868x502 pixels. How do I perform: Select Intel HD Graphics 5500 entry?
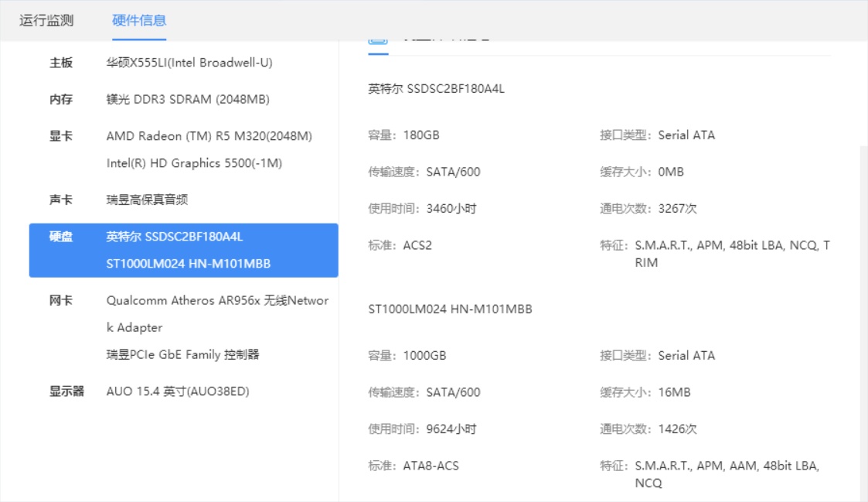(x=194, y=163)
